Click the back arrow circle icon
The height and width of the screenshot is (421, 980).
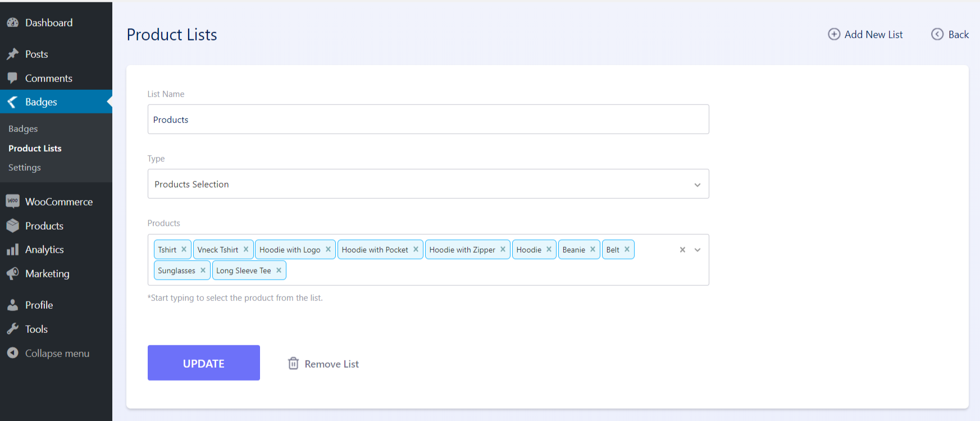coord(937,34)
